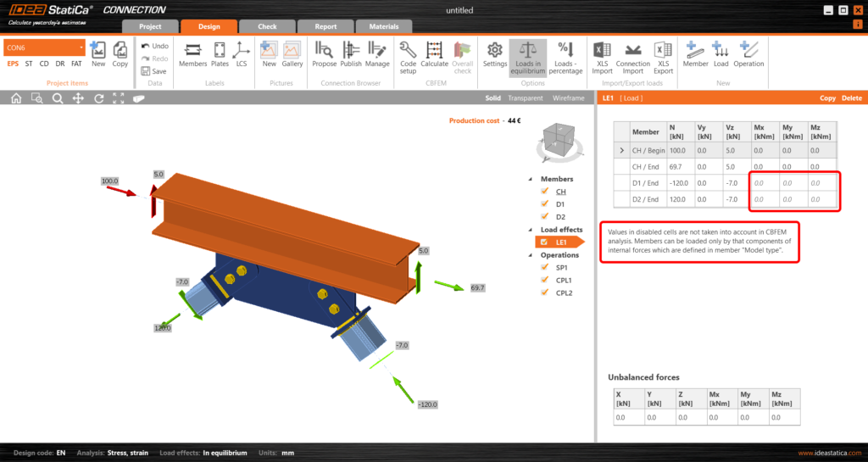Switch to the Check tab
Screen dimensions: 868x462
point(267,26)
